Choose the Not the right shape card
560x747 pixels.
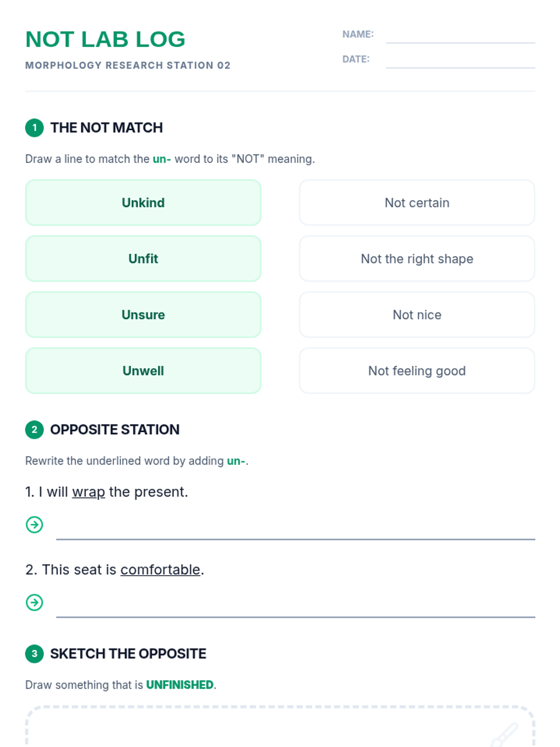(x=417, y=259)
